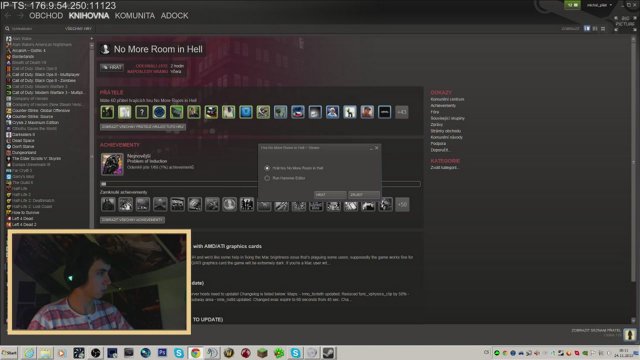Screen dimensions: 640x360
Task: Click the +50 more achievements tile
Action: (402, 204)
